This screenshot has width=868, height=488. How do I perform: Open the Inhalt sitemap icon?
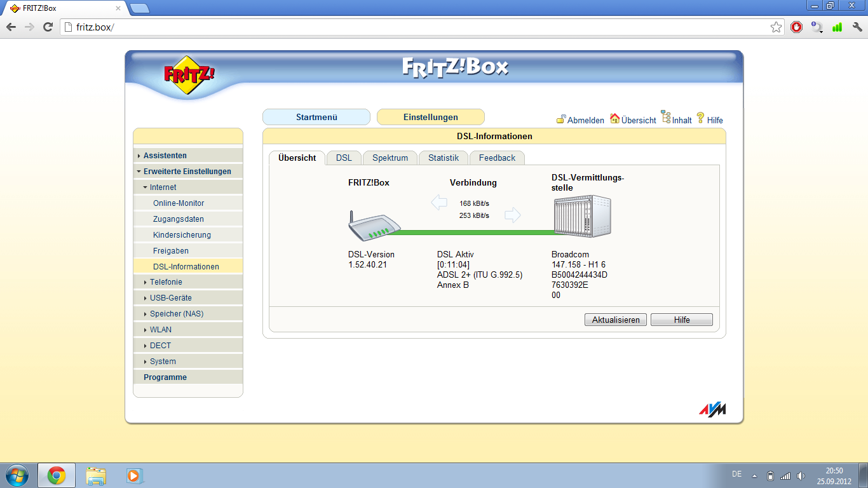click(x=666, y=117)
